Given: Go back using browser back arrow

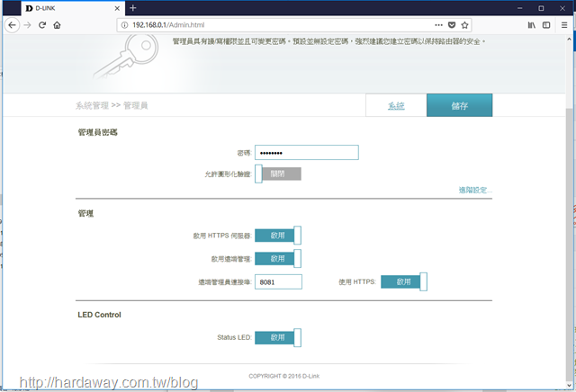Looking at the screenshot, I should pyautogui.click(x=12, y=25).
